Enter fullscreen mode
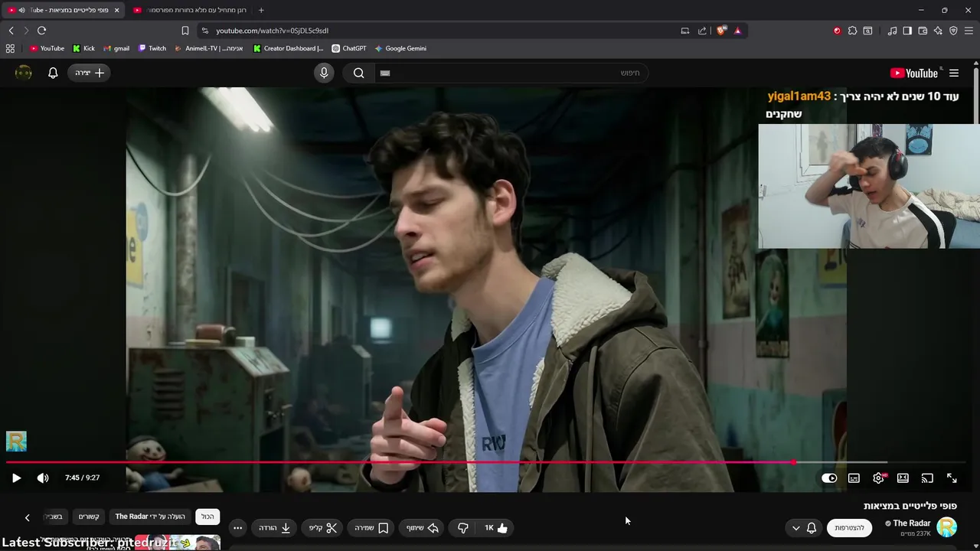The width and height of the screenshot is (980, 551). 952,478
